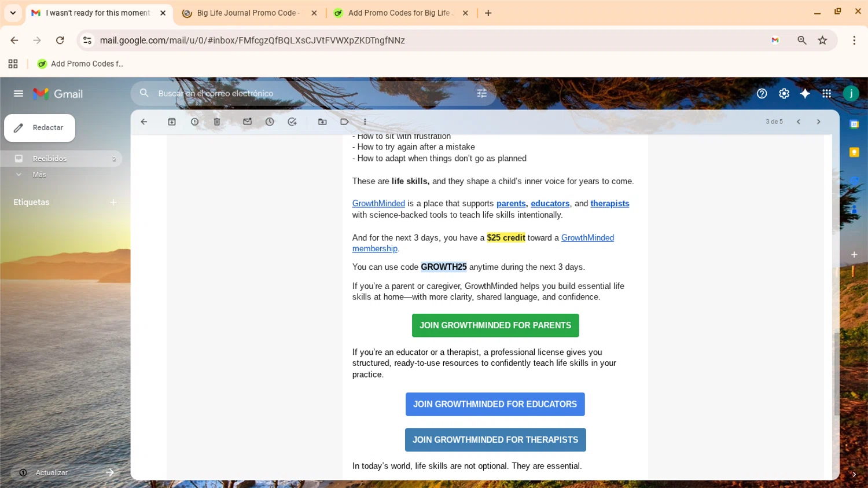The height and width of the screenshot is (488, 868).
Task: Go back to inbox with back arrow
Action: pyautogui.click(x=144, y=122)
